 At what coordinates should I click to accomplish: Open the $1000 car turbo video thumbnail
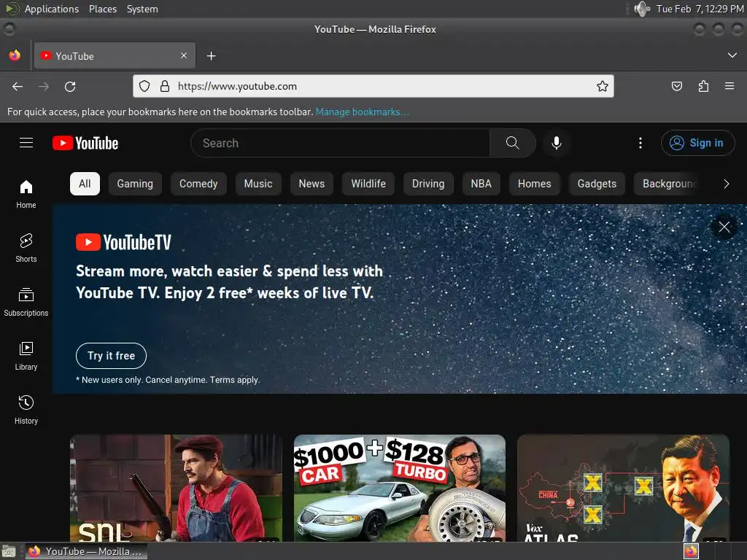coord(400,488)
